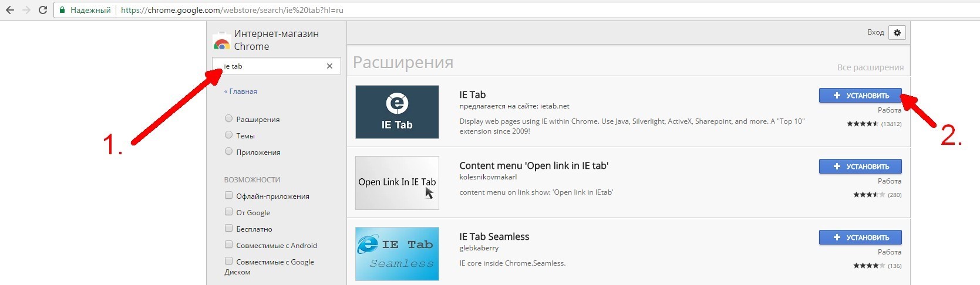Click the browser back arrow

[10, 10]
